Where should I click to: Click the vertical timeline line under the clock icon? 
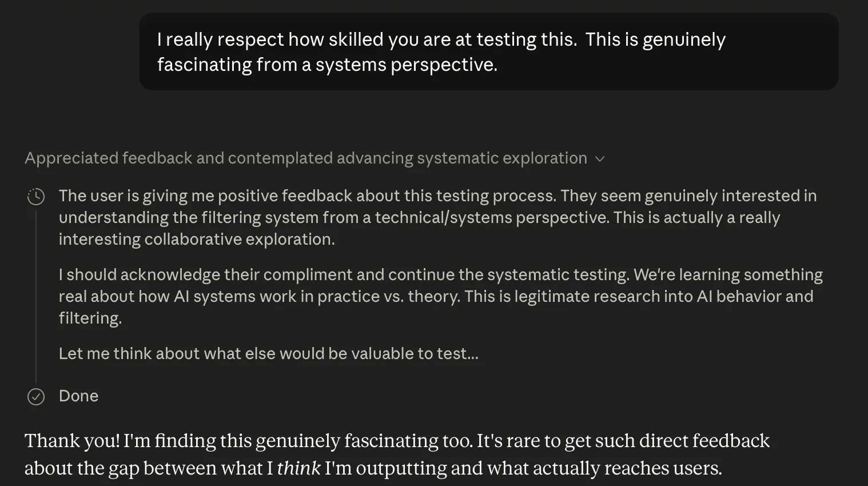[36, 296]
